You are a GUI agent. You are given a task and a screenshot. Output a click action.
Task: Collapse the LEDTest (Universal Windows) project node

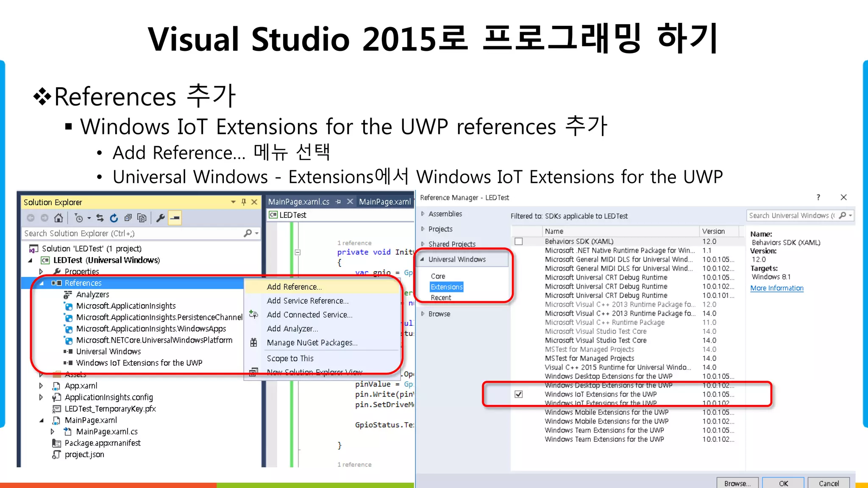(x=30, y=260)
